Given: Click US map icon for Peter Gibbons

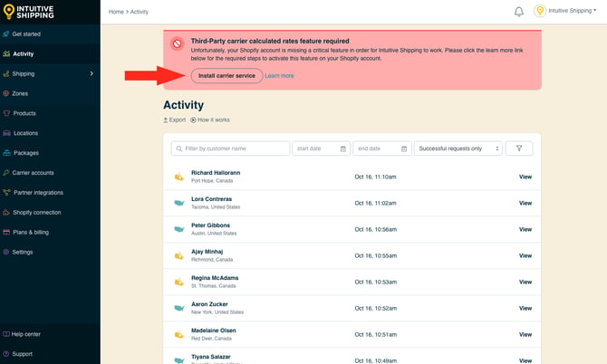Looking at the screenshot, I should click(178, 229).
